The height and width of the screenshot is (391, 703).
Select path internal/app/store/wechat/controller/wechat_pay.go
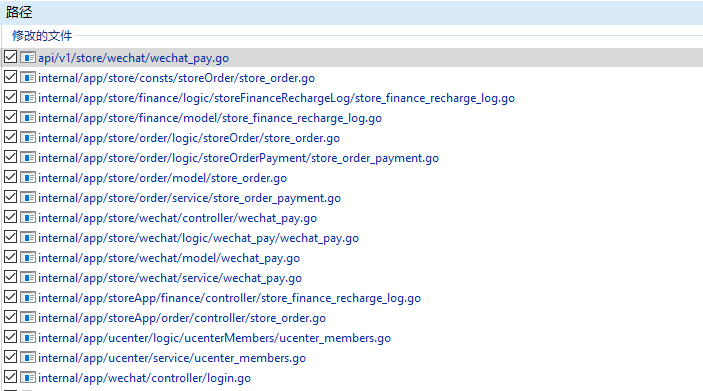pyautogui.click(x=178, y=218)
